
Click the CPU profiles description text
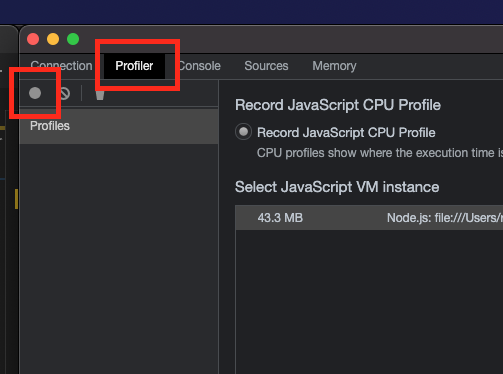tap(380, 153)
